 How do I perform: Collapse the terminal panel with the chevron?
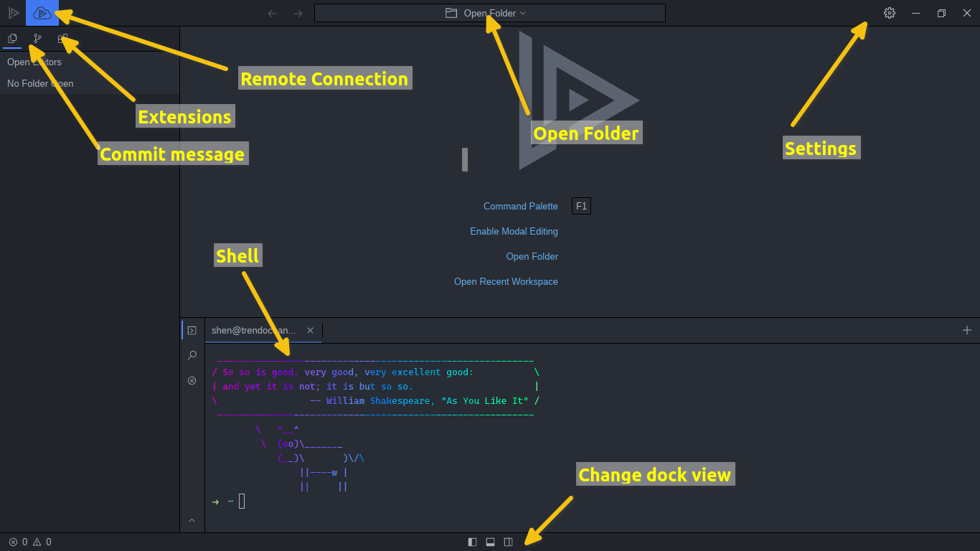coord(192,520)
